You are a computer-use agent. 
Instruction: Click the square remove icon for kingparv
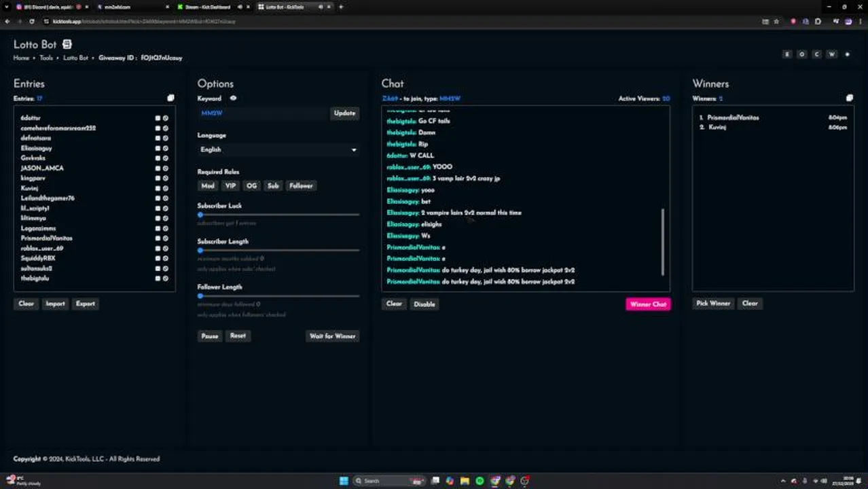tap(158, 178)
